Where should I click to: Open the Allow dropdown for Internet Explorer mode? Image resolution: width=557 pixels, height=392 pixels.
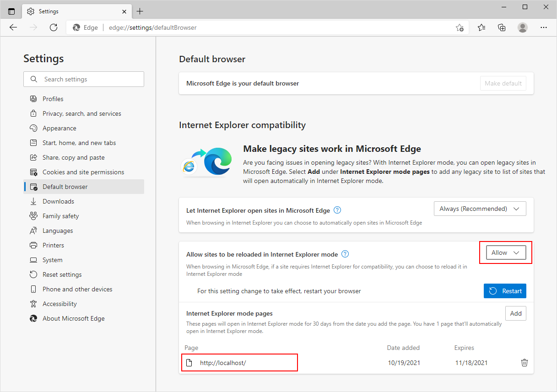(505, 252)
